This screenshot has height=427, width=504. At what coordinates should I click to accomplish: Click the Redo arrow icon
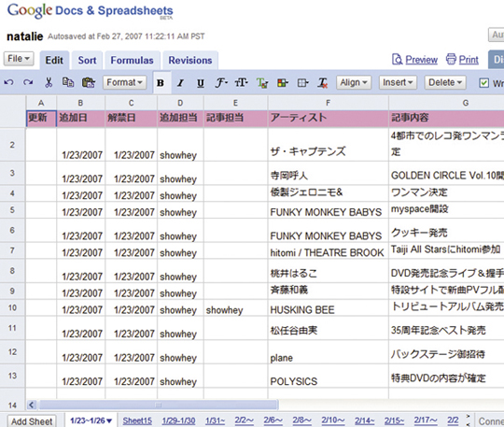pyautogui.click(x=28, y=83)
